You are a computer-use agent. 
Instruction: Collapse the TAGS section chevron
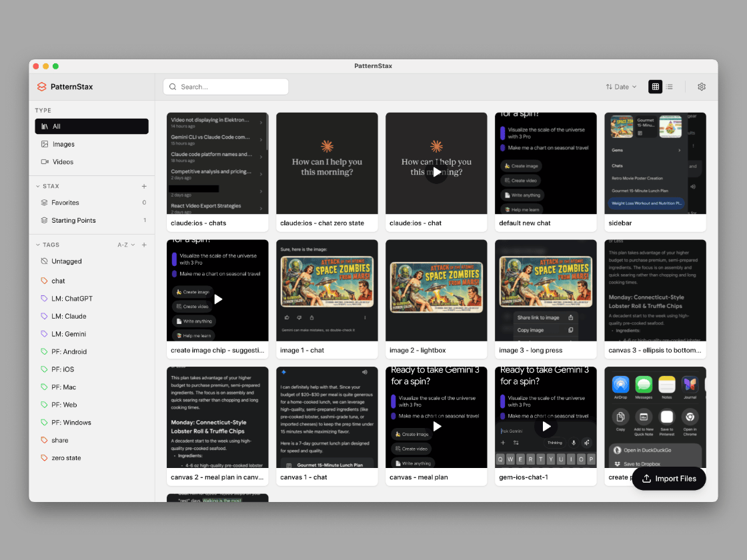pos(37,245)
